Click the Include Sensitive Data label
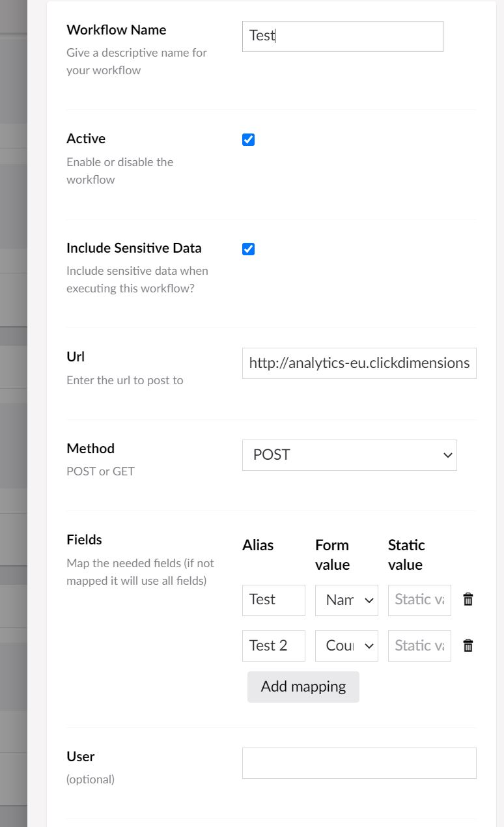 click(x=134, y=248)
